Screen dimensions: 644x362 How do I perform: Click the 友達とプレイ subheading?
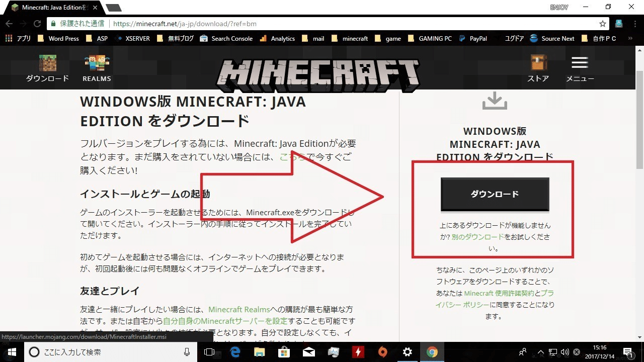pos(110,291)
